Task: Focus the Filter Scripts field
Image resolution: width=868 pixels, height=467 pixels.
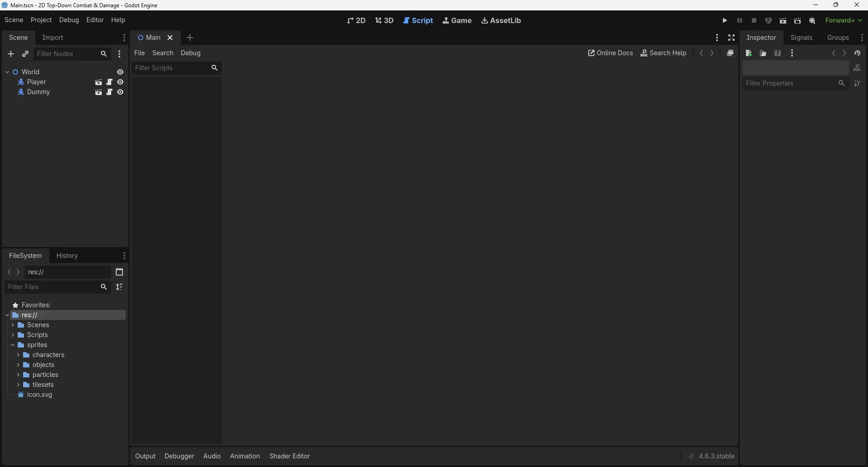Action: (x=177, y=68)
